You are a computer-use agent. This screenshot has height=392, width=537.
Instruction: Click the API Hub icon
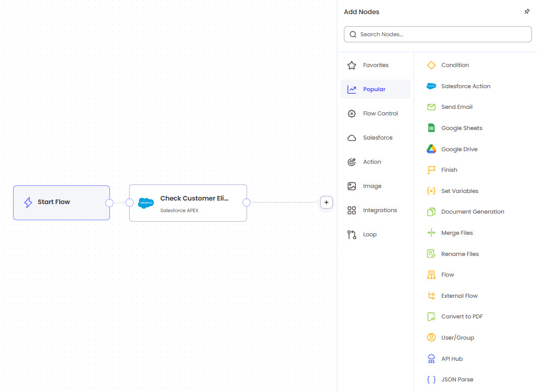point(431,359)
